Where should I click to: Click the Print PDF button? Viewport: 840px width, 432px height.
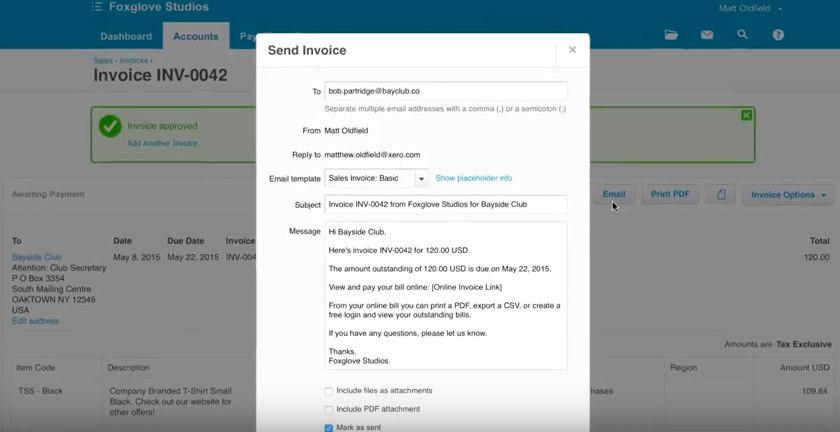pyautogui.click(x=670, y=195)
